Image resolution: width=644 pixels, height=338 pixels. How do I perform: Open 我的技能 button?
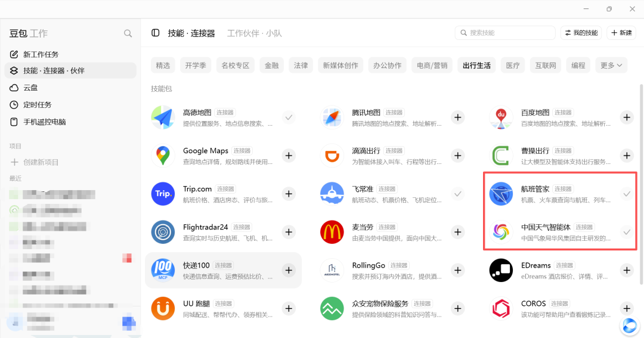pos(581,33)
